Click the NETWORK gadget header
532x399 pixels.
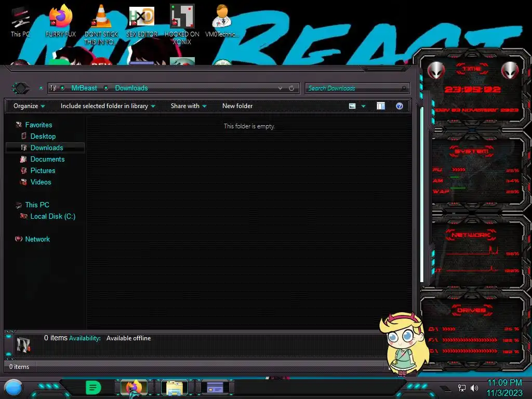point(471,235)
